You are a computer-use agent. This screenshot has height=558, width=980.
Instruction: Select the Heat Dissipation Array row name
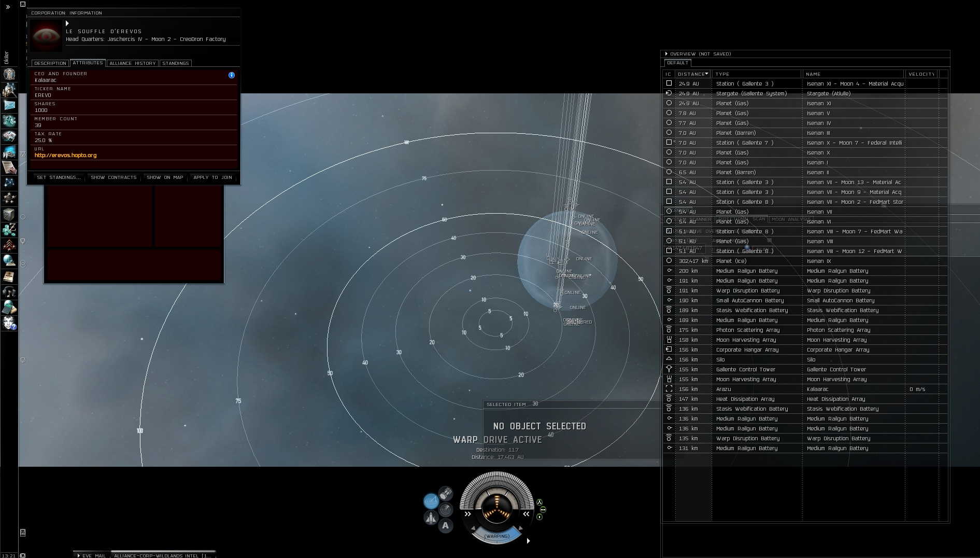[x=836, y=399]
